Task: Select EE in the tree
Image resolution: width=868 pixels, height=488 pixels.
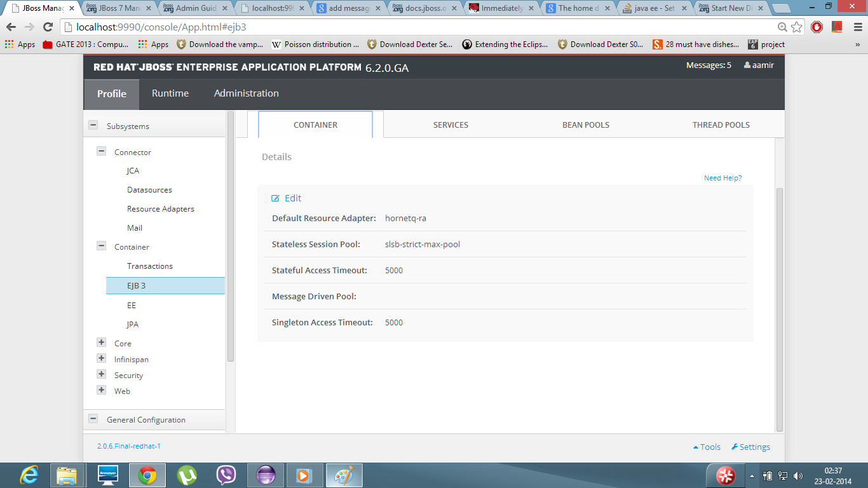Action: tap(132, 306)
